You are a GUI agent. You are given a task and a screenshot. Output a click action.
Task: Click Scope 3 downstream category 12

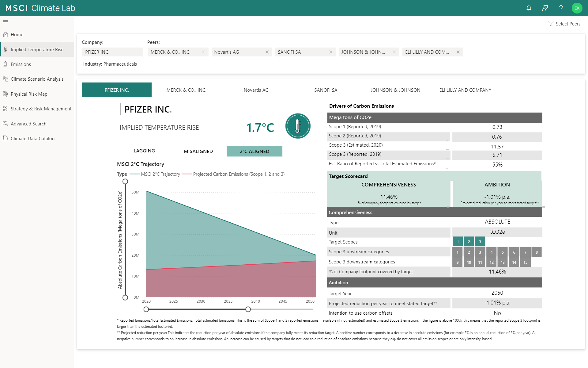492,262
